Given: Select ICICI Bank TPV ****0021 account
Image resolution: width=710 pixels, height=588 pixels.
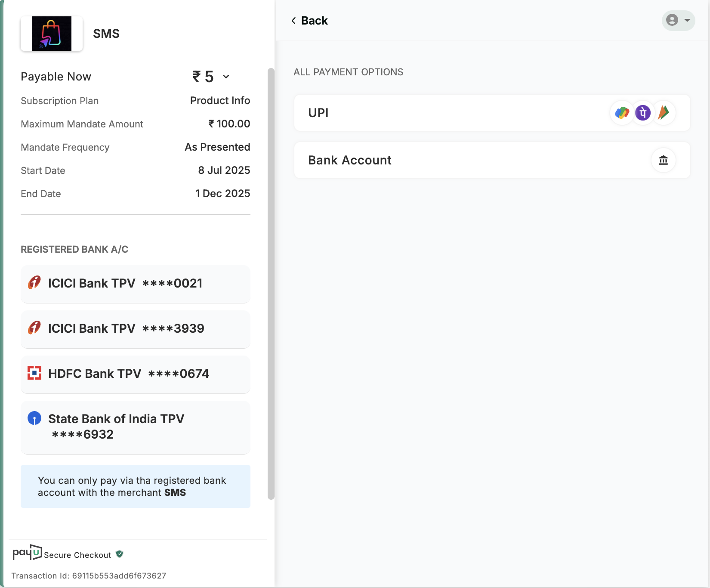Looking at the screenshot, I should click(x=135, y=284).
